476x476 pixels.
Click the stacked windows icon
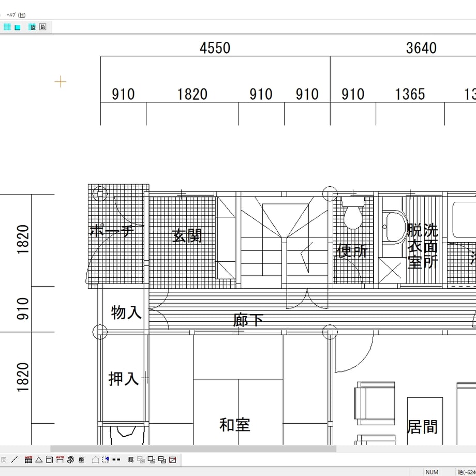tap(162, 460)
